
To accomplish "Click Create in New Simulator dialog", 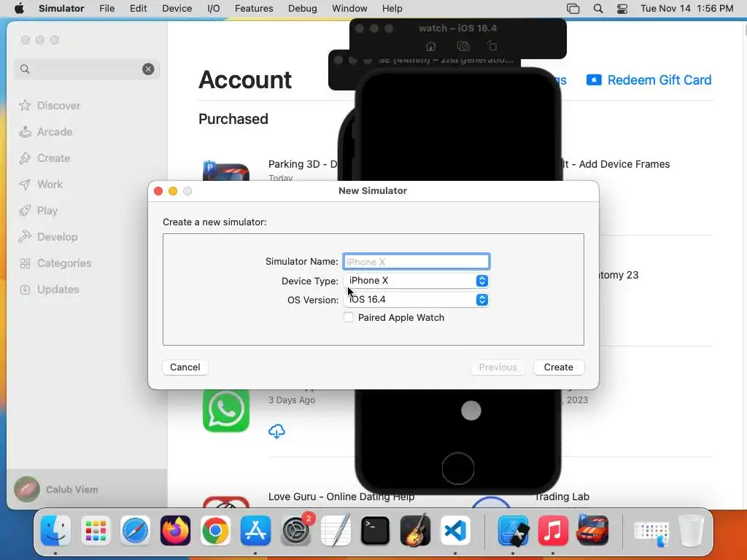I will coord(558,367).
